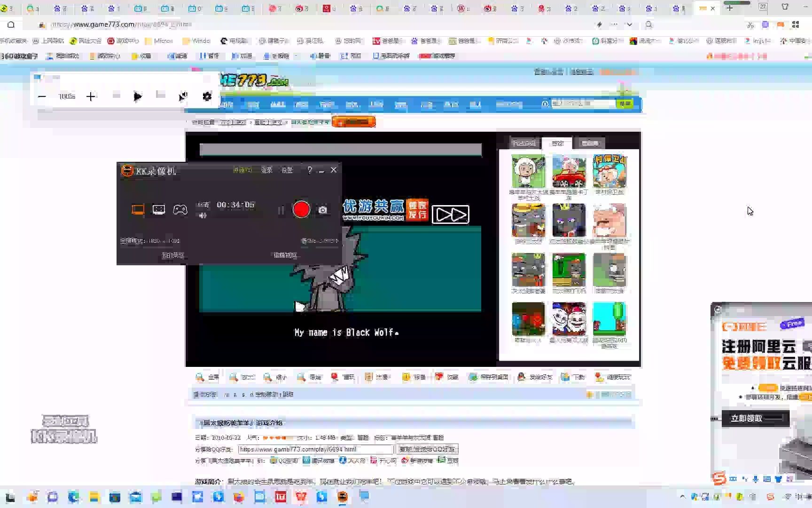Open the KK recorder help question mark
The image size is (812, 508).
pyautogui.click(x=309, y=170)
